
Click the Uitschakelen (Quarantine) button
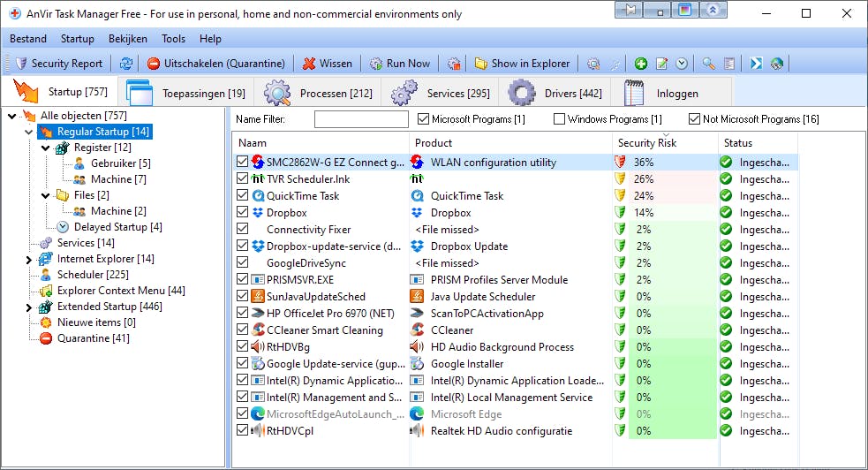(215, 64)
